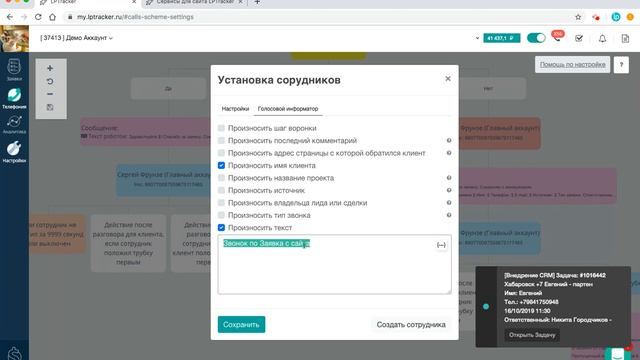This screenshot has width=640, height=360.
Task: Open missed calls phone icon with badge
Action: tap(557, 37)
